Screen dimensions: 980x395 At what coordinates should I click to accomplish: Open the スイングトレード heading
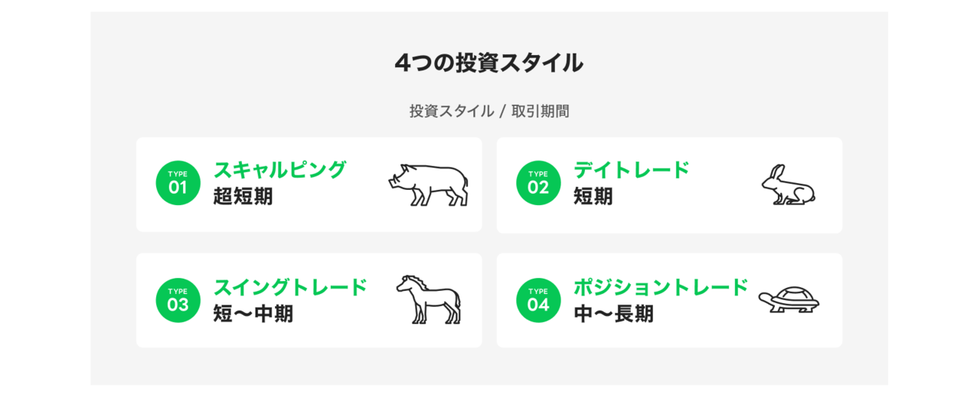tap(290, 287)
